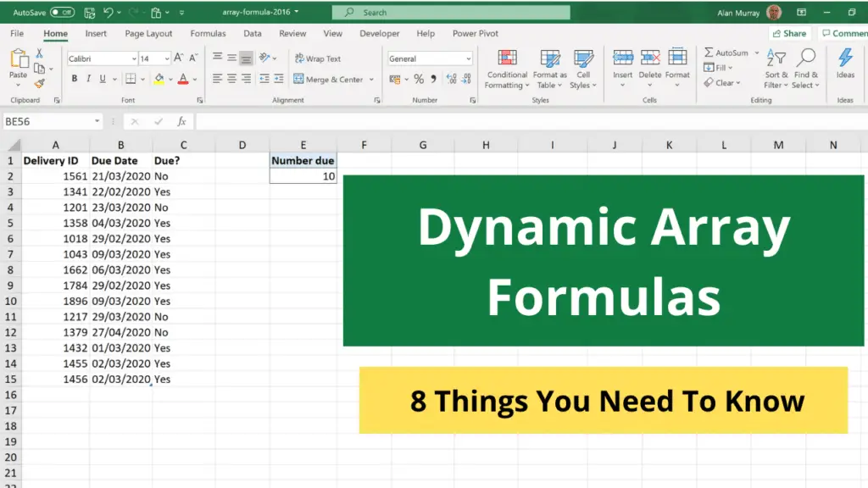Toggle Wrap Text on

(x=317, y=58)
